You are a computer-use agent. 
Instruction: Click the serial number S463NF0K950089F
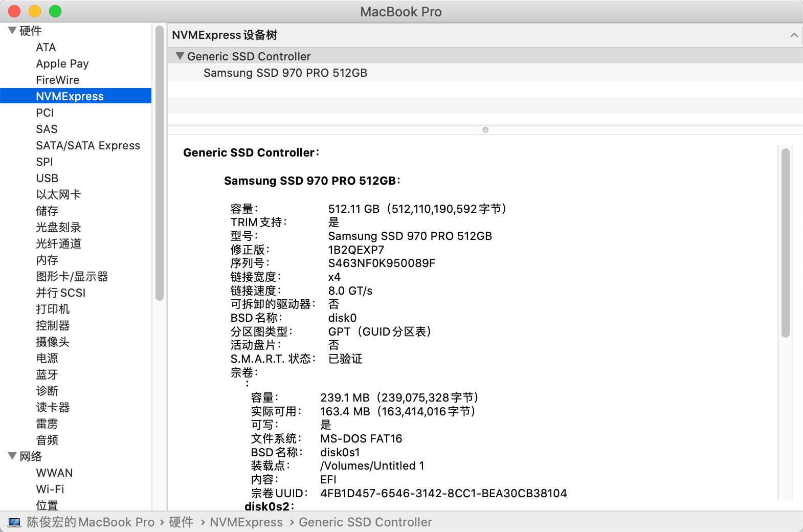point(382,263)
